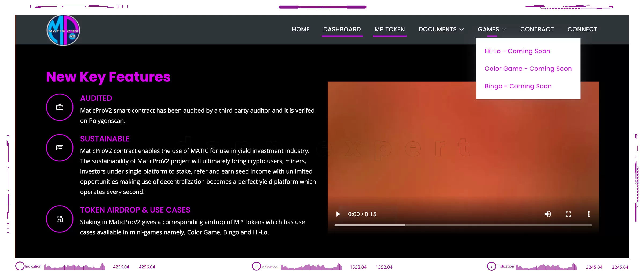Go to the HOME page

point(301,29)
